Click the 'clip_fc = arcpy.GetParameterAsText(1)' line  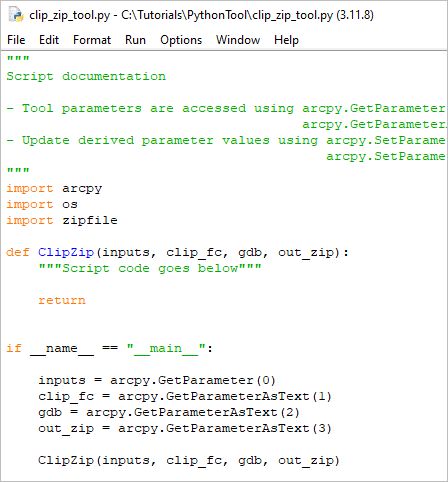pyautogui.click(x=185, y=396)
